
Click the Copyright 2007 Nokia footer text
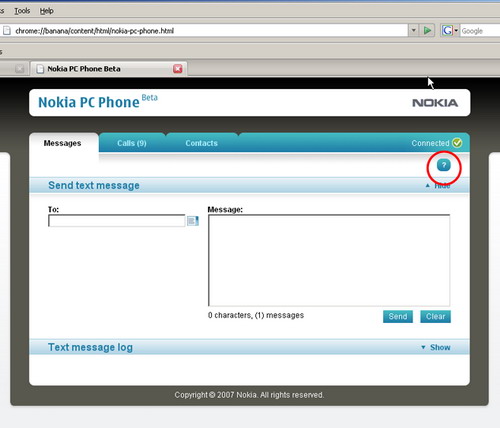click(249, 395)
